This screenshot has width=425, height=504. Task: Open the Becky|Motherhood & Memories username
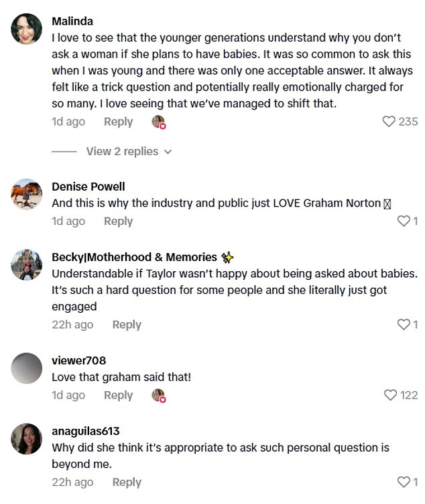click(134, 257)
